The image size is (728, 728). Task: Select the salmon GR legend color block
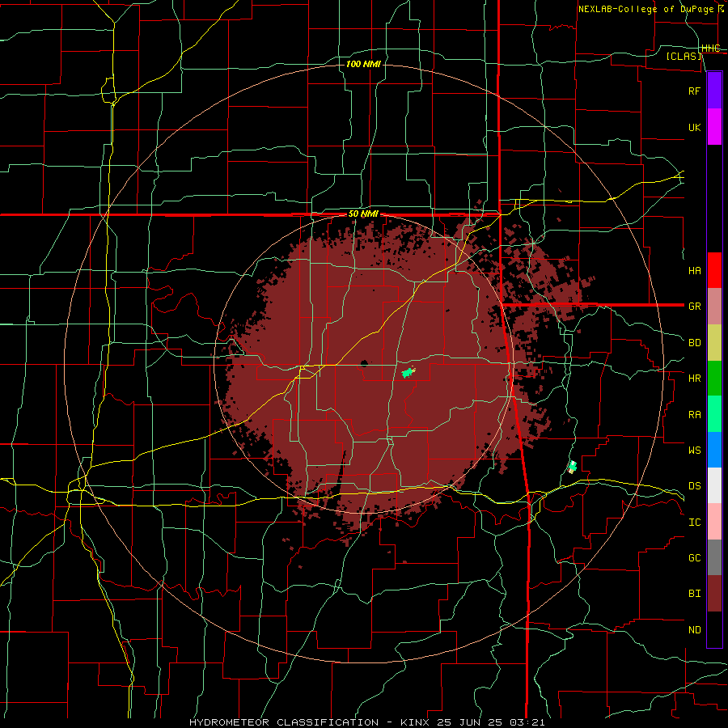[714, 307]
